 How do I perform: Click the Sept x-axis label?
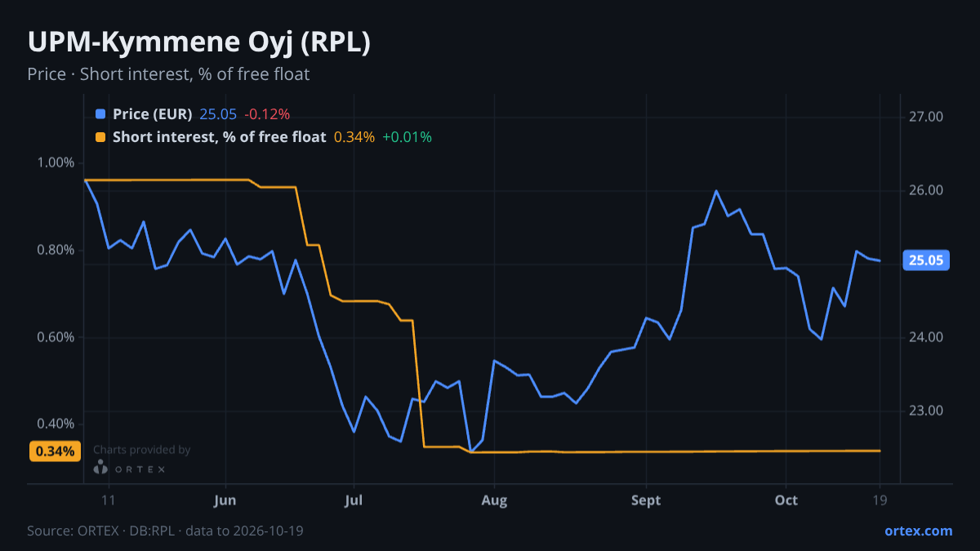[x=646, y=500]
